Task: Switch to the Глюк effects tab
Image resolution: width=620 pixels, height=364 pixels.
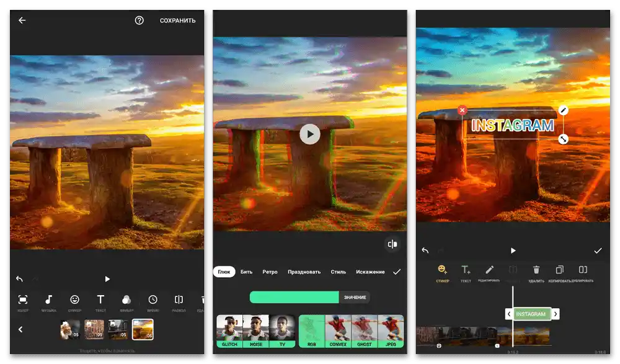Action: click(x=224, y=272)
